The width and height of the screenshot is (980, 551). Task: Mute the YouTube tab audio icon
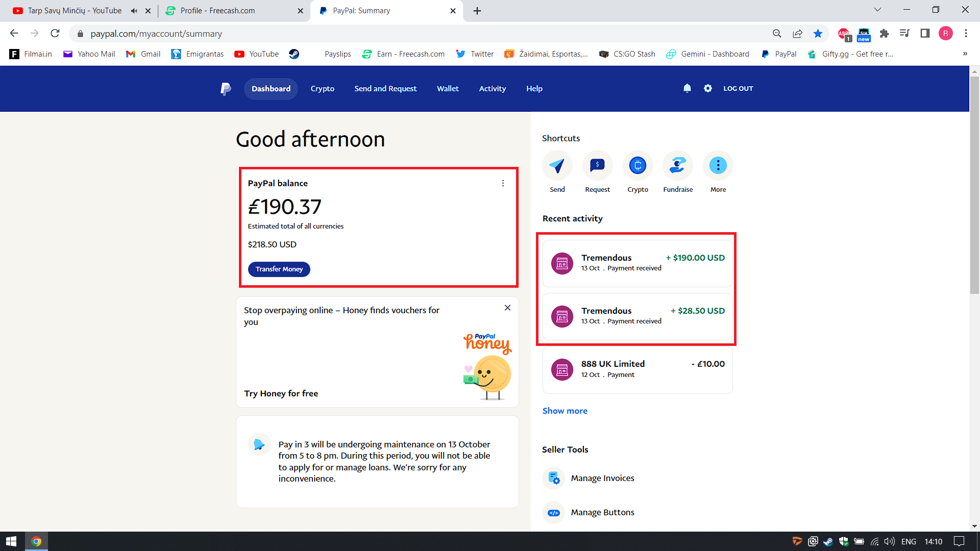pyautogui.click(x=134, y=11)
